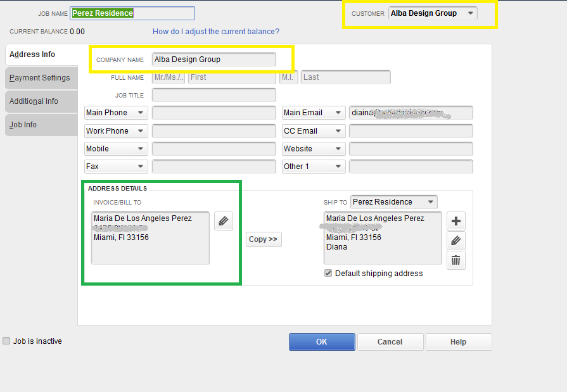The image size is (567, 392).
Task: Toggle Default shipping address checkbox
Action: coord(328,273)
